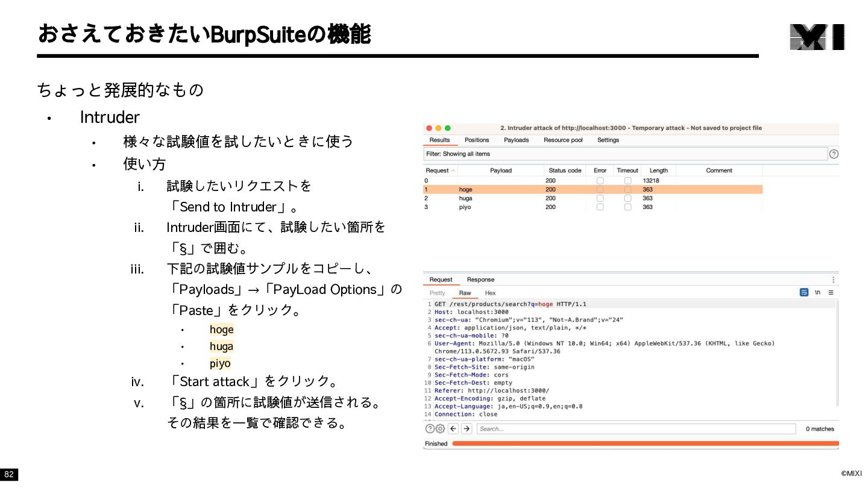Click the MIXI logo on slide
Screen dimensions: 868x488
click(817, 37)
